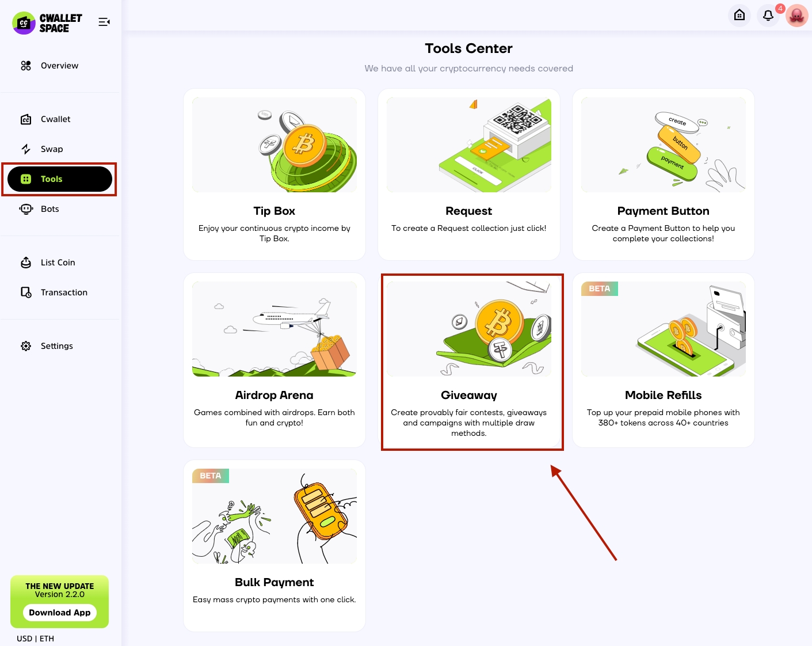Open the home icon in the top bar

click(739, 16)
